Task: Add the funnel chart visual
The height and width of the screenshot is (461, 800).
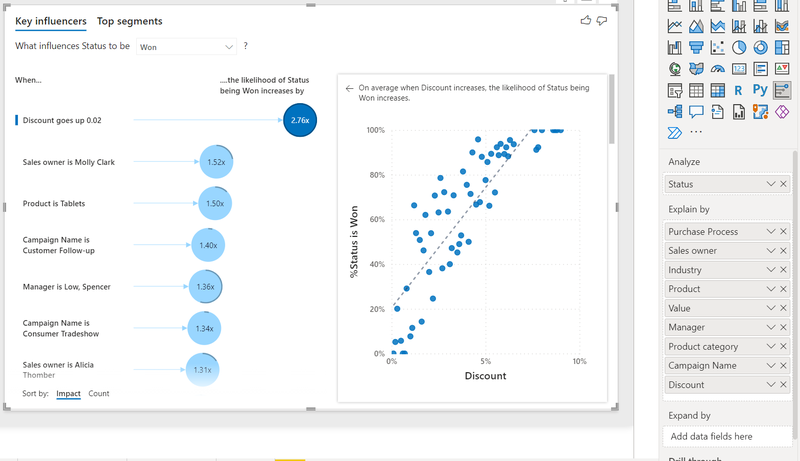Action: pos(696,47)
